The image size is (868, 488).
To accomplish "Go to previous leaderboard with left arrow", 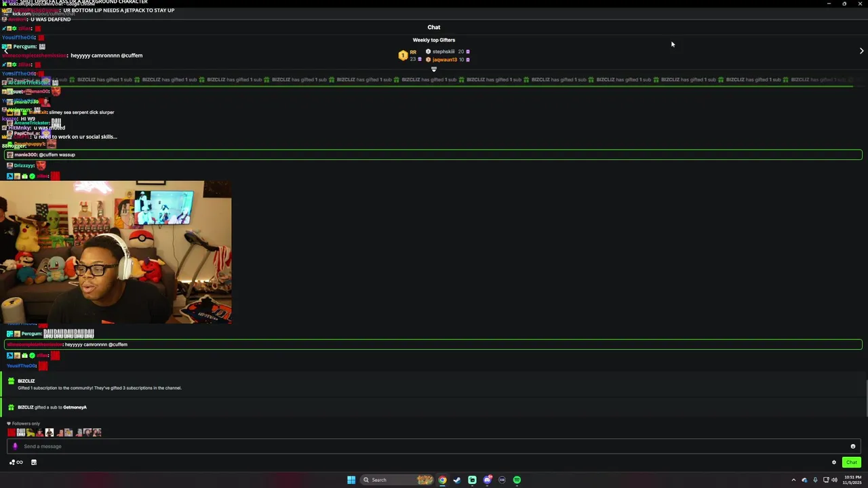I will point(6,51).
